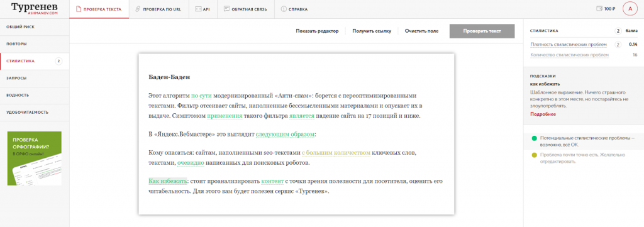
Task: Select Запросы in the sidebar
Action: [x=35, y=78]
